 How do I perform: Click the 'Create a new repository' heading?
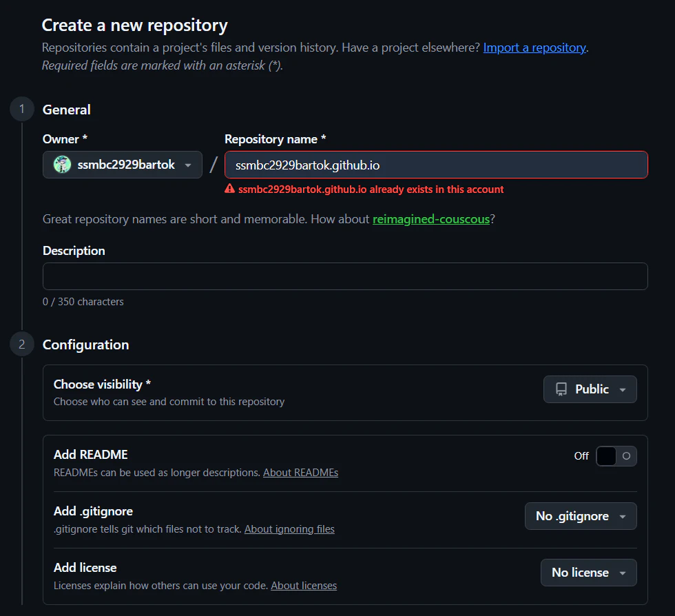135,25
